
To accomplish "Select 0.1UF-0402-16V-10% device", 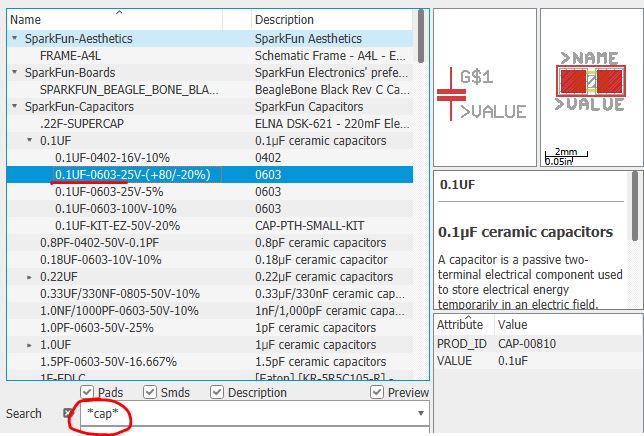I will coord(112,157).
